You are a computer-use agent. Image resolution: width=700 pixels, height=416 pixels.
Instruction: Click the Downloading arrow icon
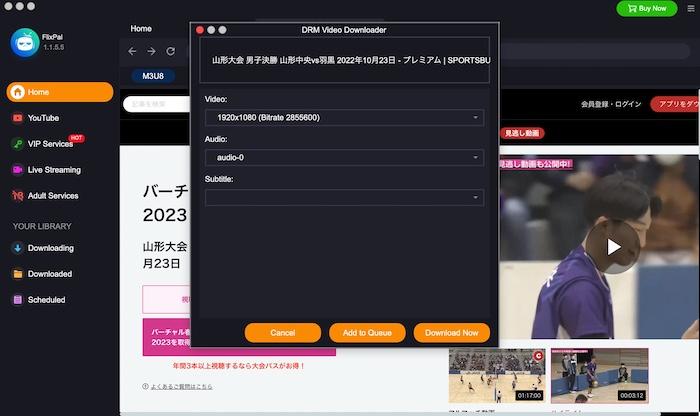(x=17, y=248)
